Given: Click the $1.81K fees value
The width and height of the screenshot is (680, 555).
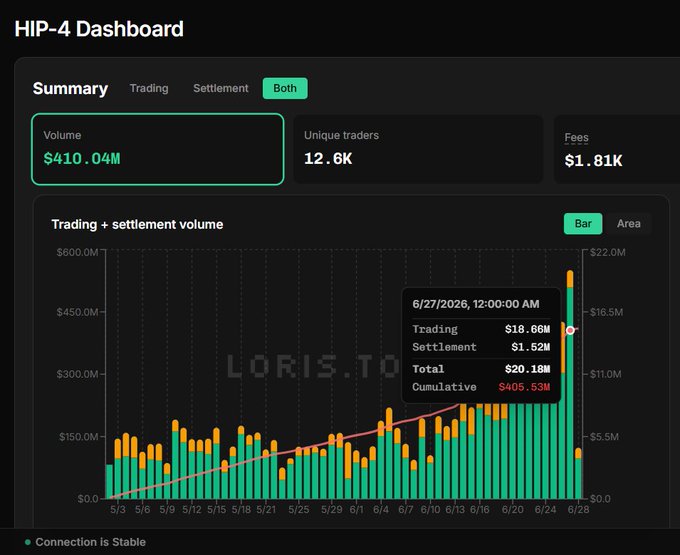Looking at the screenshot, I should (593, 161).
